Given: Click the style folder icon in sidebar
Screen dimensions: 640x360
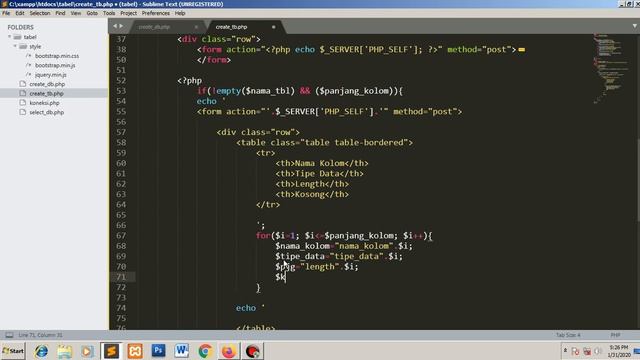Looking at the screenshot, I should click(x=23, y=46).
